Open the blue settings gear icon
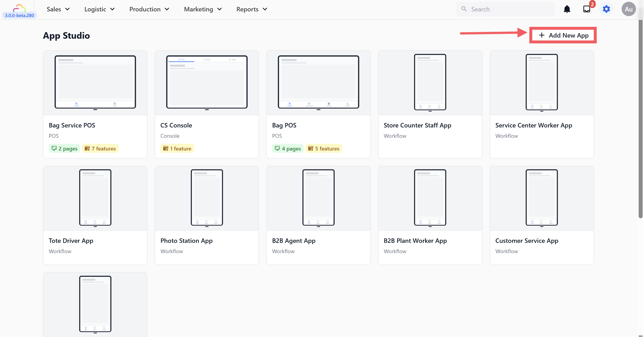The height and width of the screenshot is (337, 644). (x=606, y=9)
